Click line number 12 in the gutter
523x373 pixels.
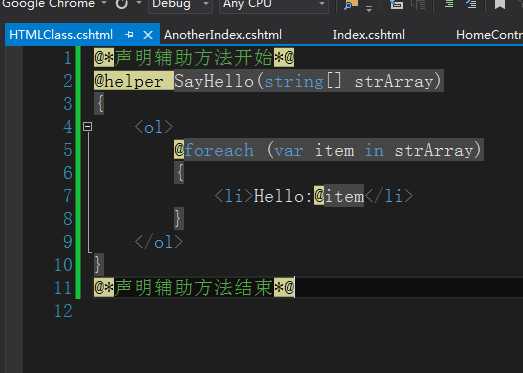(63, 311)
